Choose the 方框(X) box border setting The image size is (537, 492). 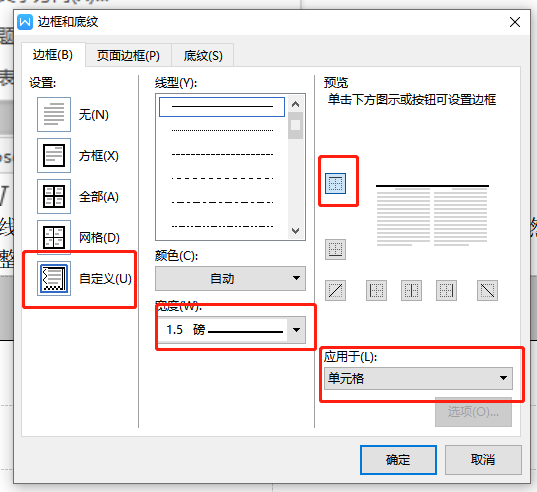(54, 155)
